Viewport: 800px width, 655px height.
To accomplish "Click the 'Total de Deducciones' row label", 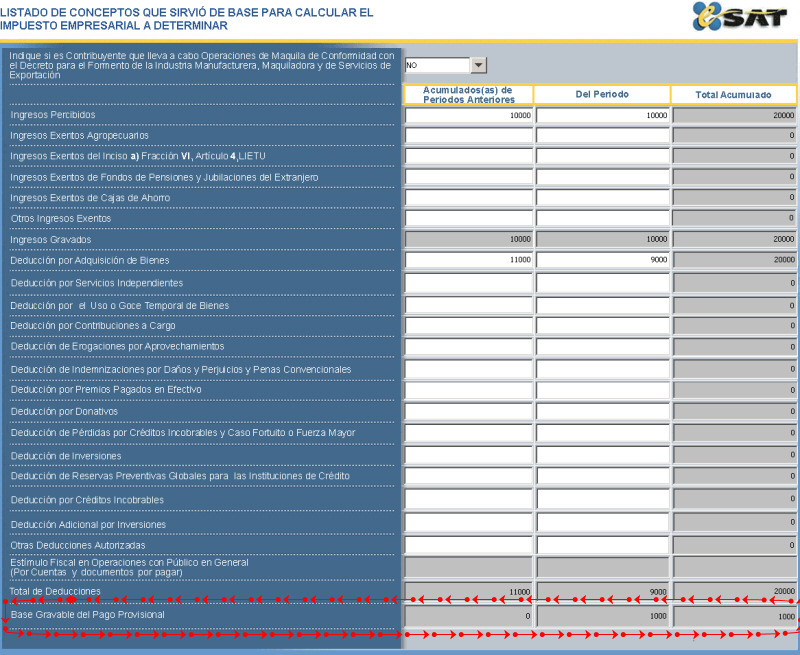I will (55, 591).
